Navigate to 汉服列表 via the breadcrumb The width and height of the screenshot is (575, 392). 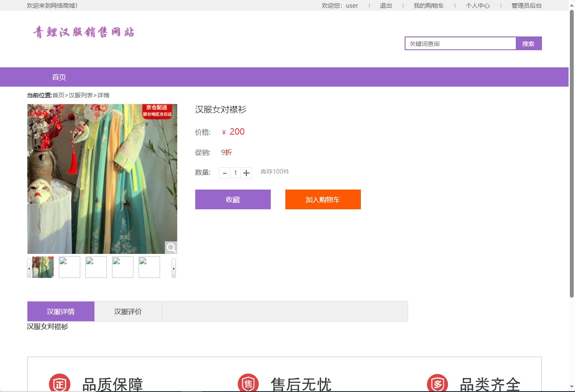[82, 95]
